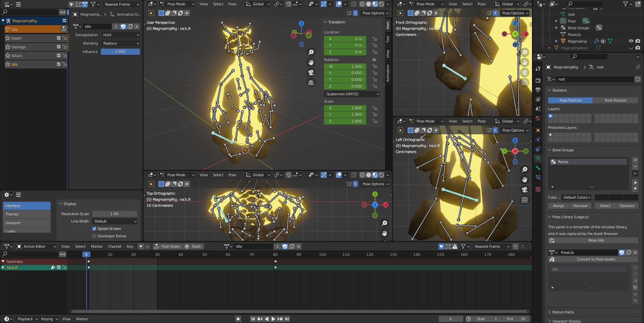Toggle the Death track checkbox
This screenshot has width=644, height=323.
(x=59, y=38)
